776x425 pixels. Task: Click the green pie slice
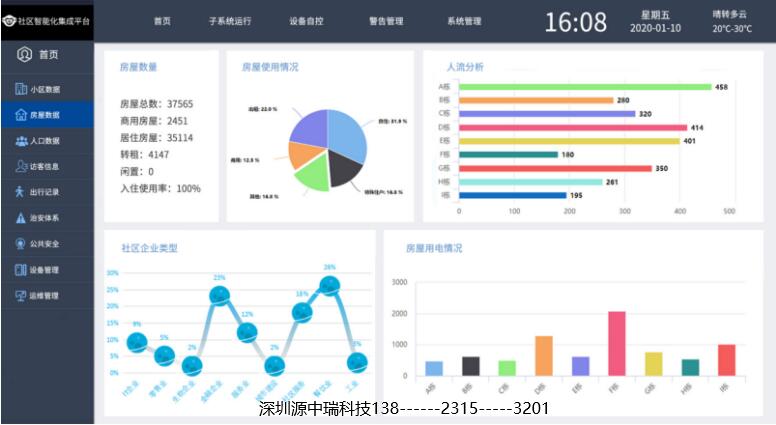point(315,173)
